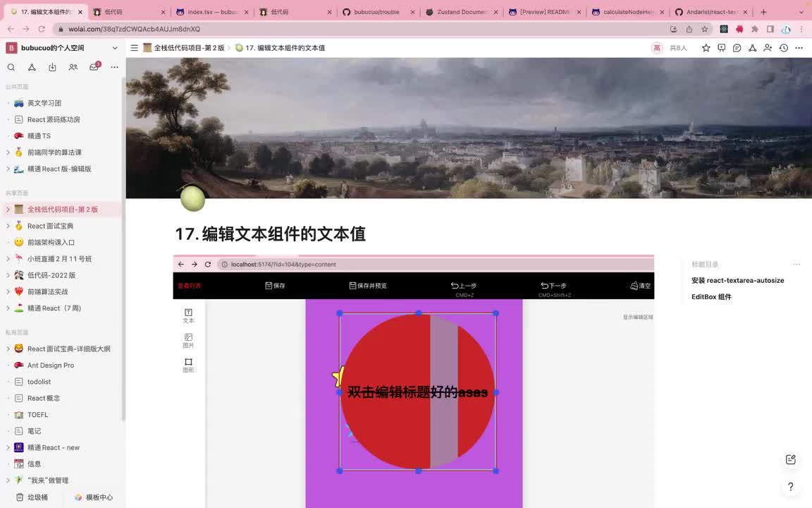The height and width of the screenshot is (508, 812).
Task: Click the browser address bar URL
Action: (x=134, y=29)
